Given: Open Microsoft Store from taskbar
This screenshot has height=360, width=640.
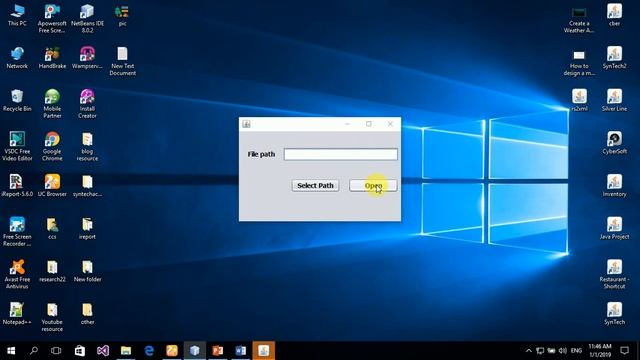Looking at the screenshot, I should point(80,351).
